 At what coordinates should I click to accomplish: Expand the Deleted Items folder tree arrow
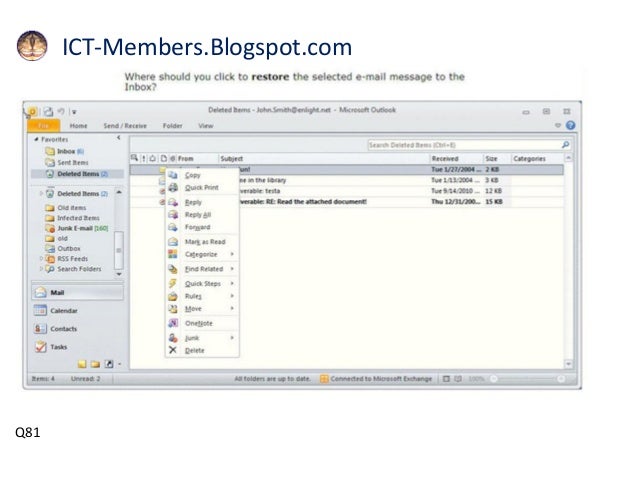coord(41,194)
